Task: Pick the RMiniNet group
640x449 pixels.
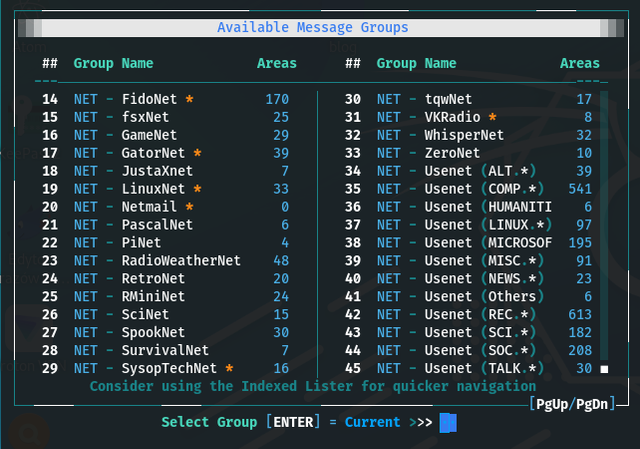Action: pyautogui.click(x=165, y=297)
